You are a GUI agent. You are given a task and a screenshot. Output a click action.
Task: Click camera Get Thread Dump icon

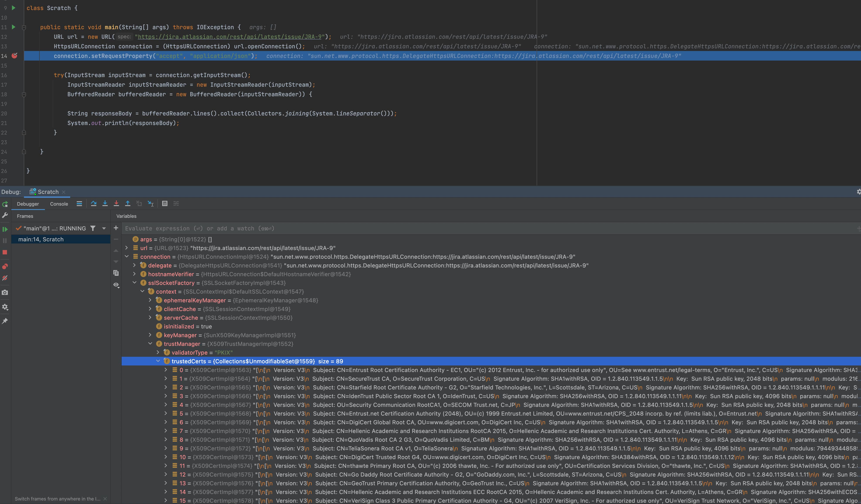[x=5, y=292]
